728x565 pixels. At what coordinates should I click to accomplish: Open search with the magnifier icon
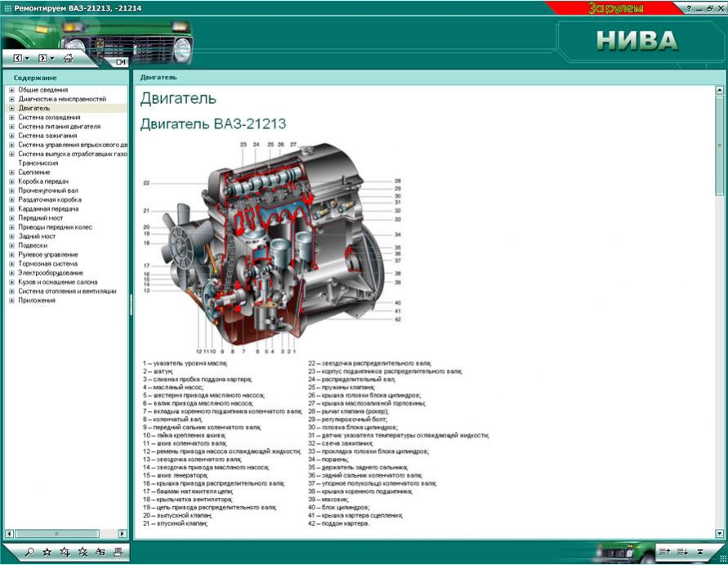[x=29, y=552]
